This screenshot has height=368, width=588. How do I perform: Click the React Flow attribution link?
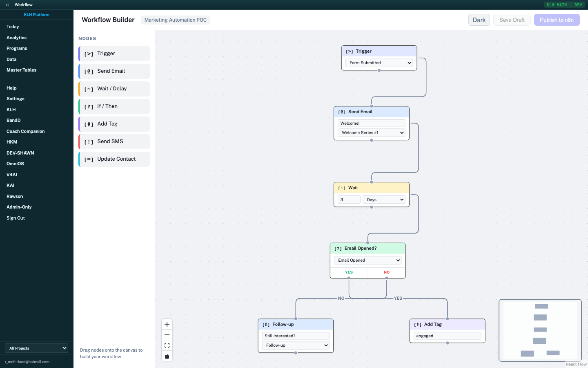[x=576, y=364]
